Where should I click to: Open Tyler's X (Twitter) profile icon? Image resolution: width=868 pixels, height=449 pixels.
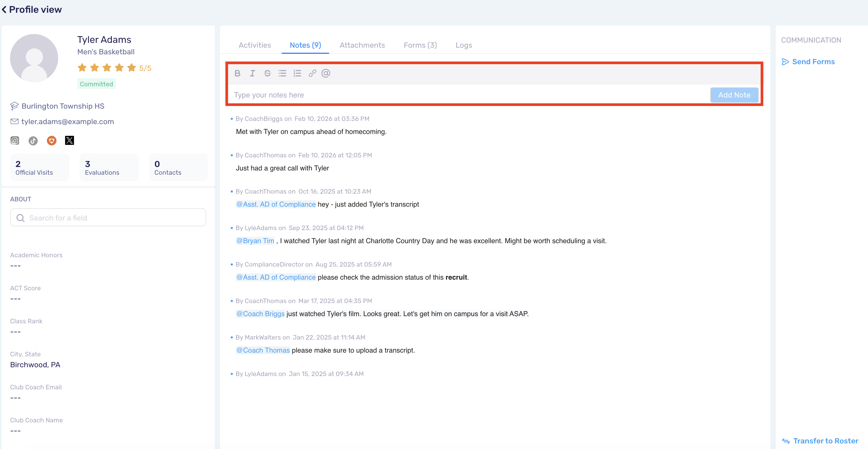[70, 140]
